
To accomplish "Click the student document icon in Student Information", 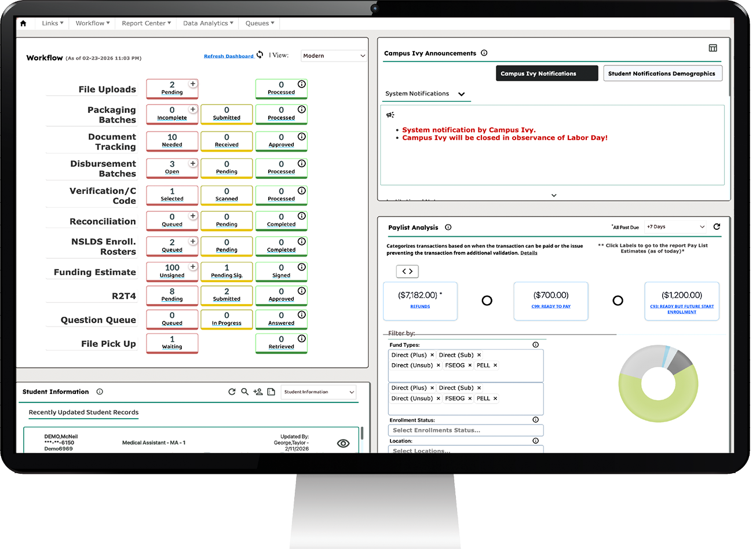I will 271,392.
